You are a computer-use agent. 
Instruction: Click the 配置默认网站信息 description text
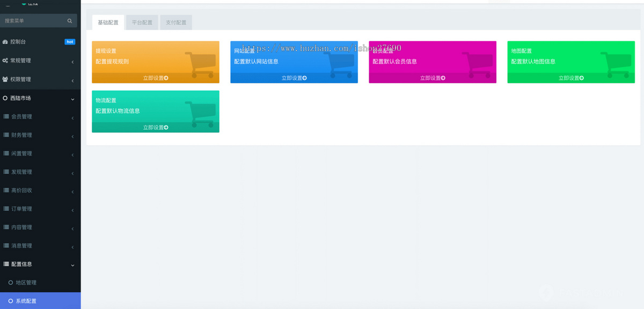(256, 61)
